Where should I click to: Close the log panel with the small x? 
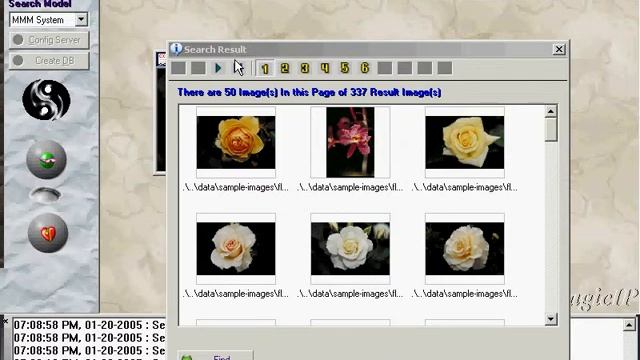(x=5, y=322)
